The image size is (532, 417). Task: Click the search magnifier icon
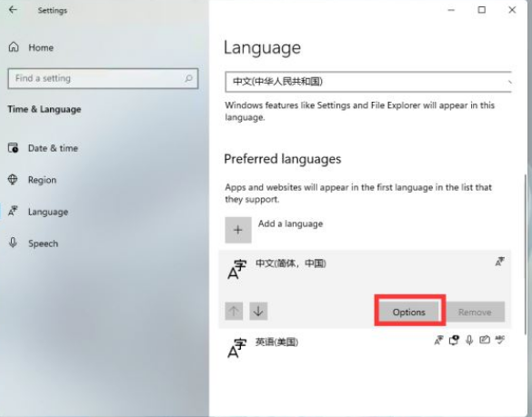click(188, 79)
